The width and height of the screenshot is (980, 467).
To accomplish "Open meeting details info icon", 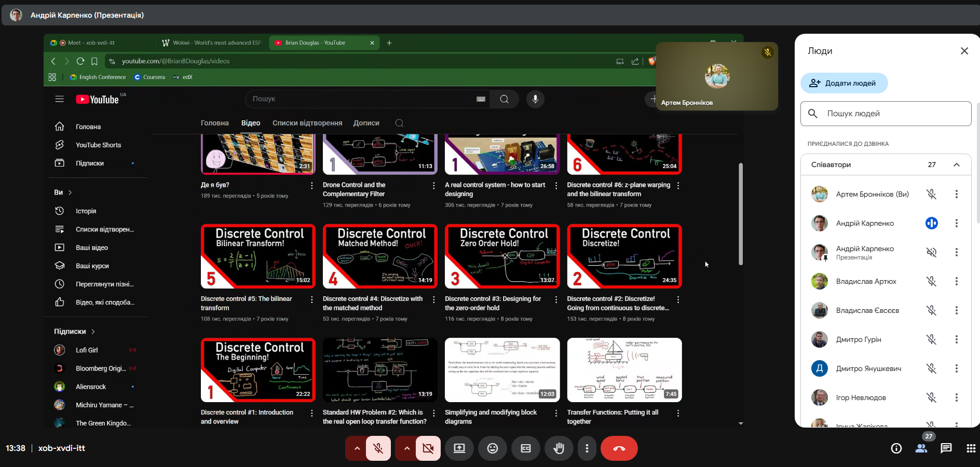I will 896,448.
